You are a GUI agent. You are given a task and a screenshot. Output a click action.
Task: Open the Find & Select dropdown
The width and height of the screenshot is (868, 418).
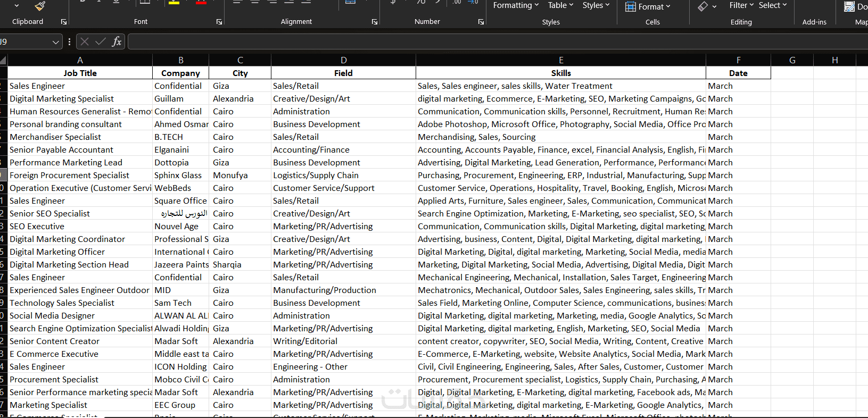773,5
